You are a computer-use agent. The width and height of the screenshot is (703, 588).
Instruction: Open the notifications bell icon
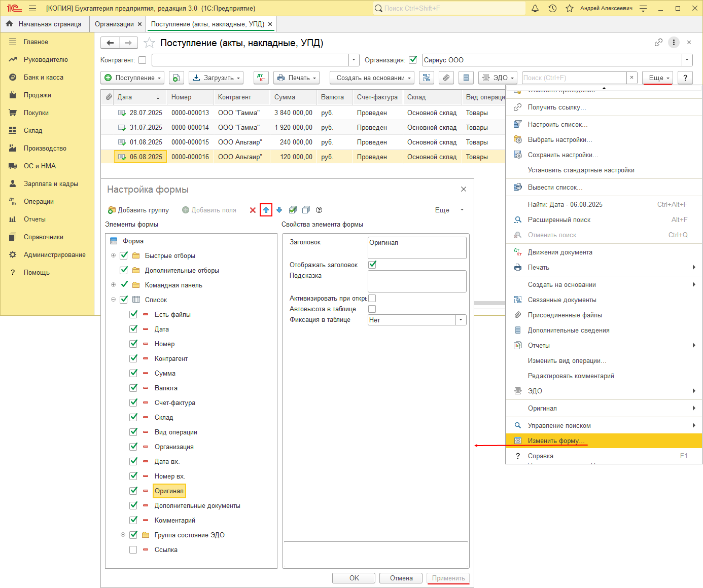tap(535, 8)
